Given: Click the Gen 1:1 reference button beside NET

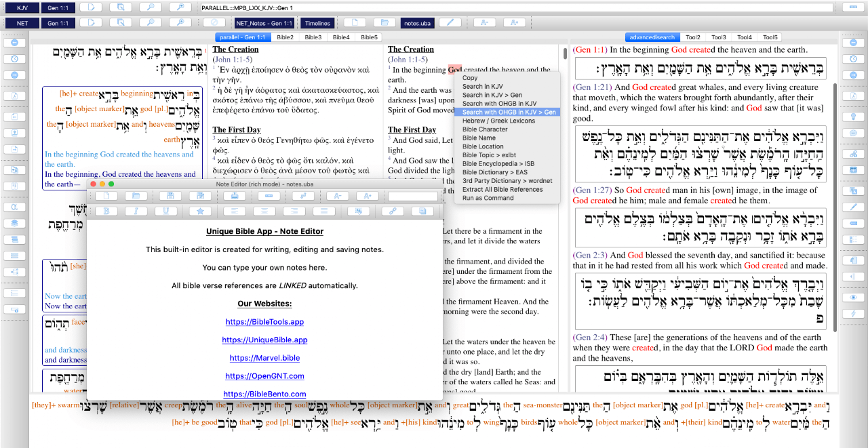Looking at the screenshot, I should click(58, 23).
